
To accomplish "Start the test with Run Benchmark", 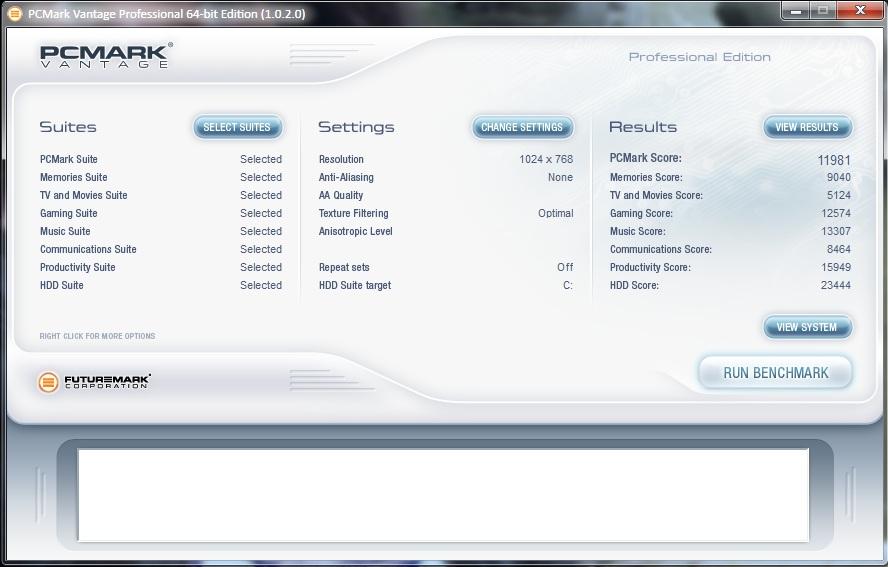I will pyautogui.click(x=776, y=373).
